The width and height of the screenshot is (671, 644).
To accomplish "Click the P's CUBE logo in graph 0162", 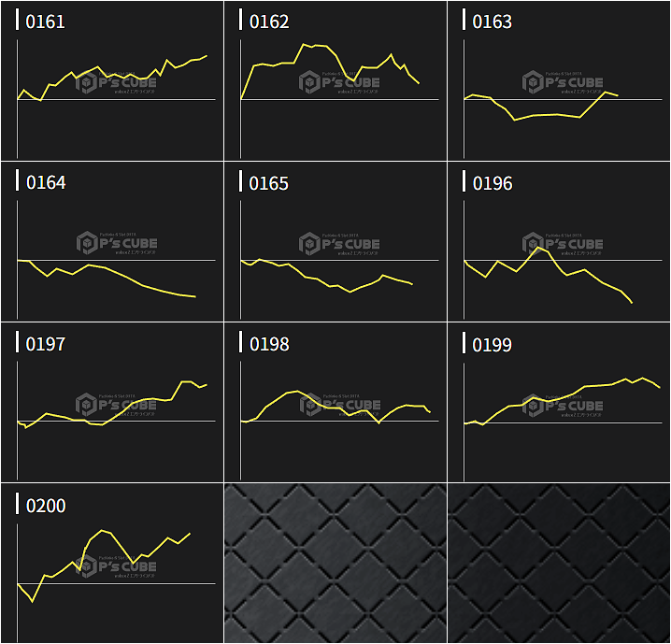I will tap(340, 84).
